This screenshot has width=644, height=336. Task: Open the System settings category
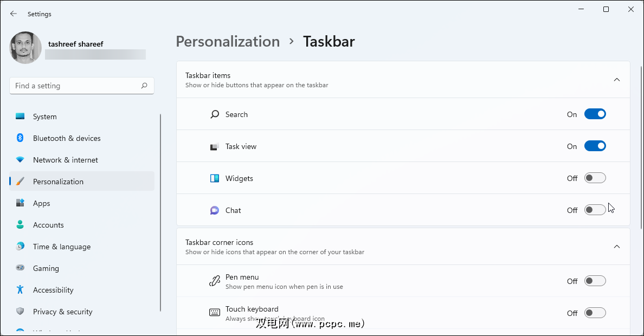[x=44, y=117]
